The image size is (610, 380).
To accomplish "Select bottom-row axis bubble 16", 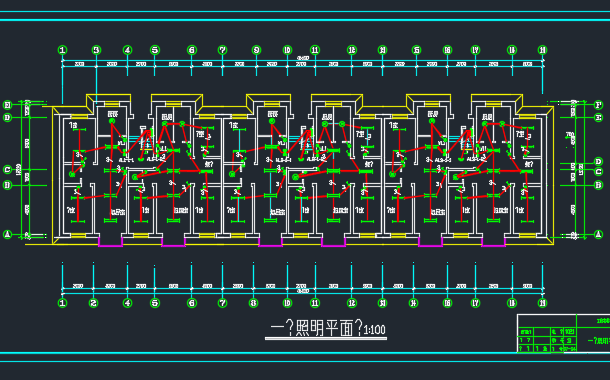I will tap(447, 303).
